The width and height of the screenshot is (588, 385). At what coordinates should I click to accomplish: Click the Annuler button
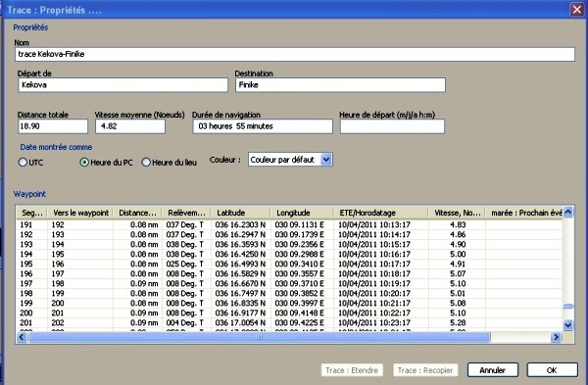click(492, 370)
